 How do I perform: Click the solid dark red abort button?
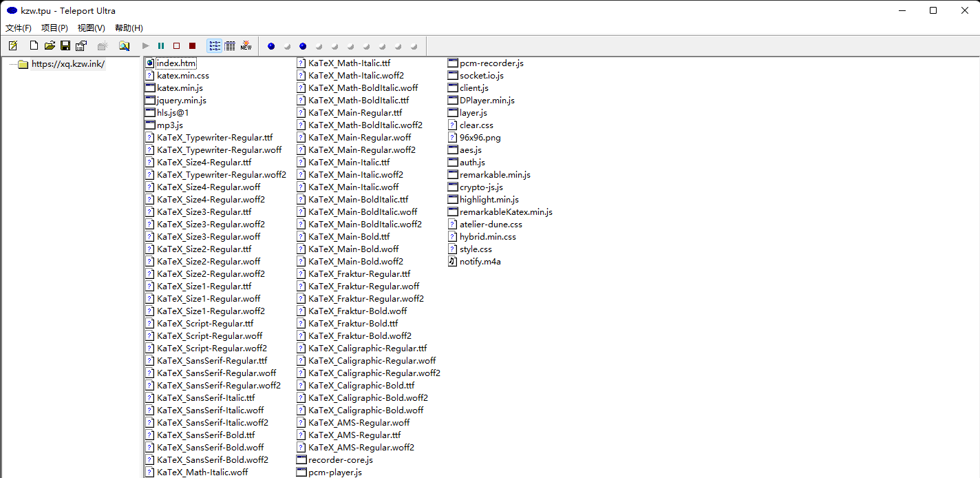tap(192, 46)
